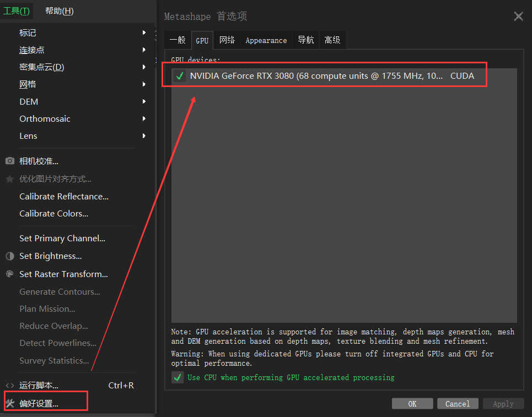Confirm with the OK button
Image resolution: width=532 pixels, height=417 pixels.
(412, 404)
